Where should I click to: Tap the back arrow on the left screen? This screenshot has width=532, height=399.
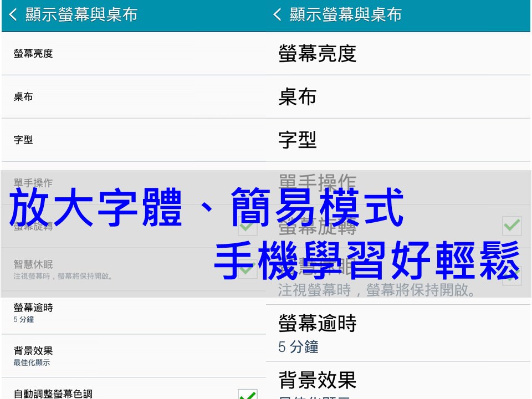point(13,14)
